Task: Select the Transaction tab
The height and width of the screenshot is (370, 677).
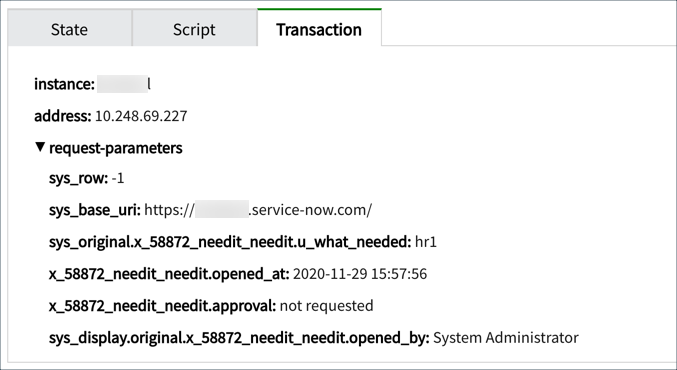Action: (319, 28)
